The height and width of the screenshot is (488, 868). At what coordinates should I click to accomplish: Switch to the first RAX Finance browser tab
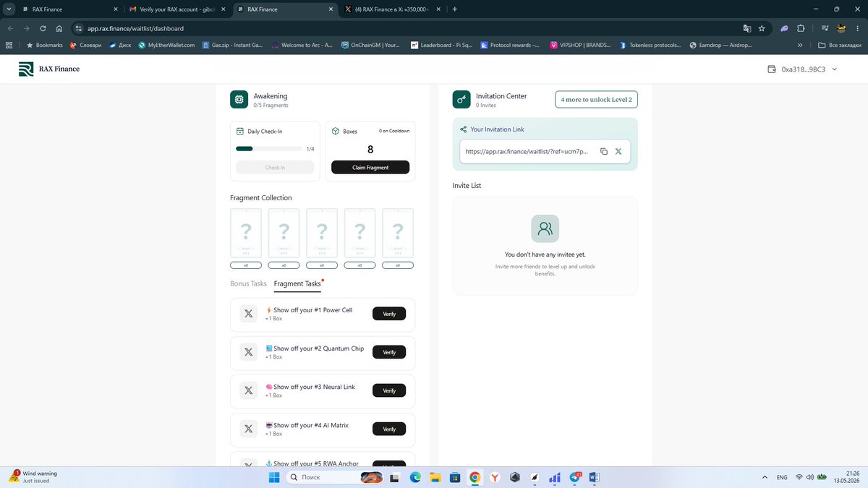point(69,9)
